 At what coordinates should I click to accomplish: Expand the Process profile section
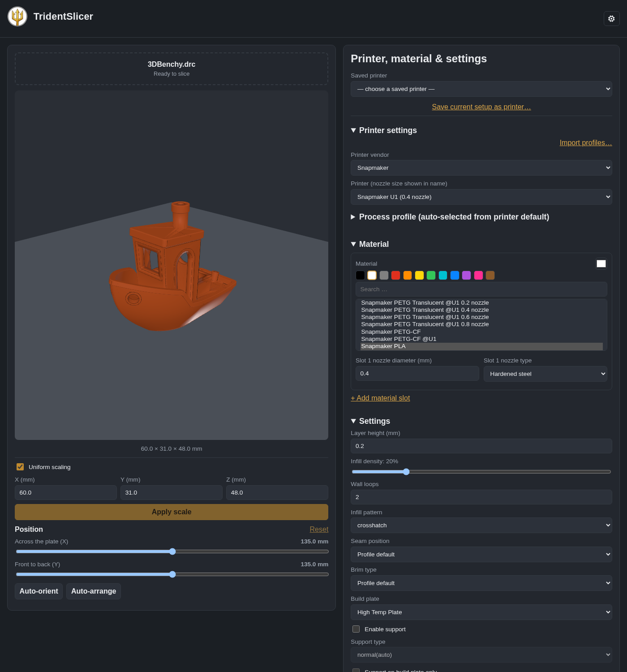tap(450, 217)
